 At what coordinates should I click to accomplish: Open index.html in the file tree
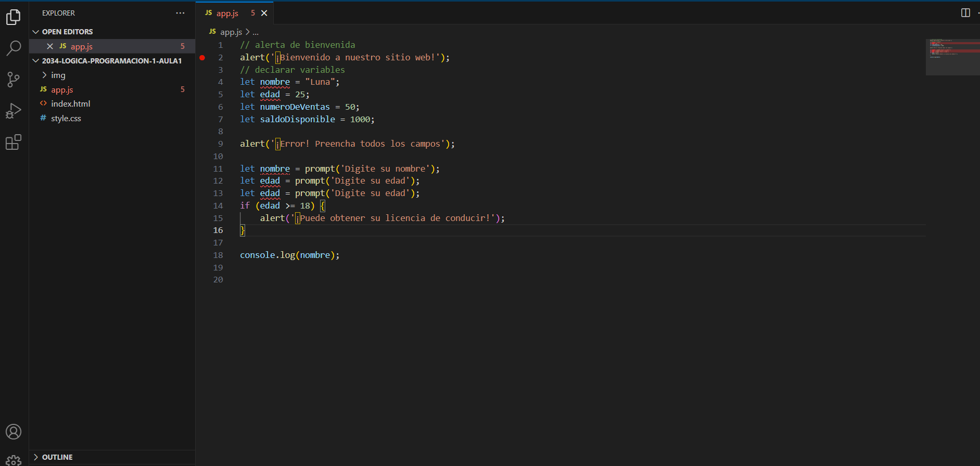pos(112,104)
